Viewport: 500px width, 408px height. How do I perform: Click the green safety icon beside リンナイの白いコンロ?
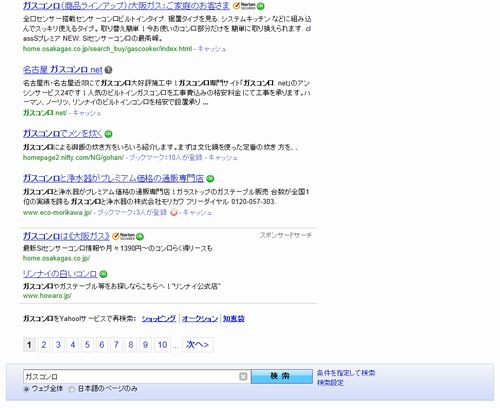pos(103,274)
